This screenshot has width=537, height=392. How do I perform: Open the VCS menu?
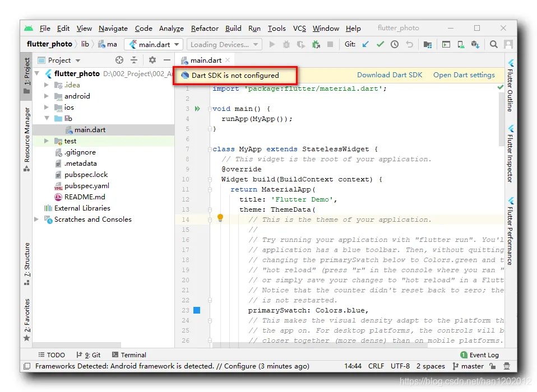coord(299,29)
